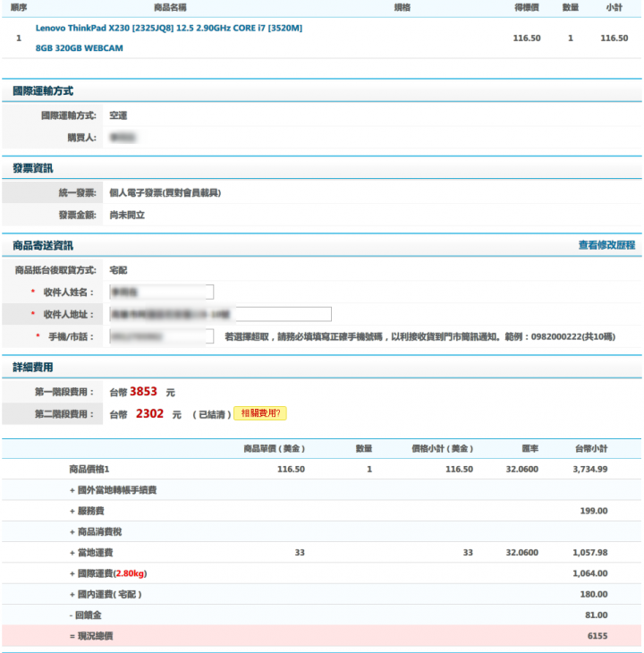Screen dimensions: 644x653
Task: Click the 國際運費 amount 1,064.00
Action: click(x=589, y=573)
